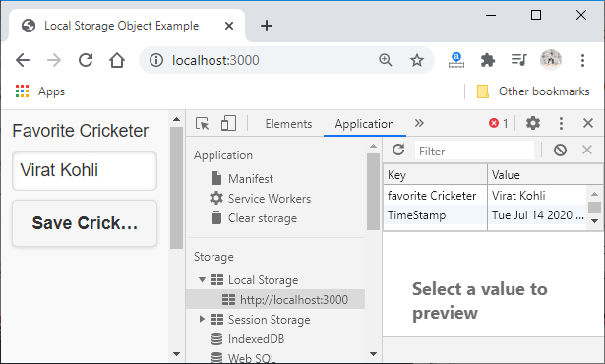Screen dimensions: 605x364
Task: Open the media controls icon
Action: 519,60
